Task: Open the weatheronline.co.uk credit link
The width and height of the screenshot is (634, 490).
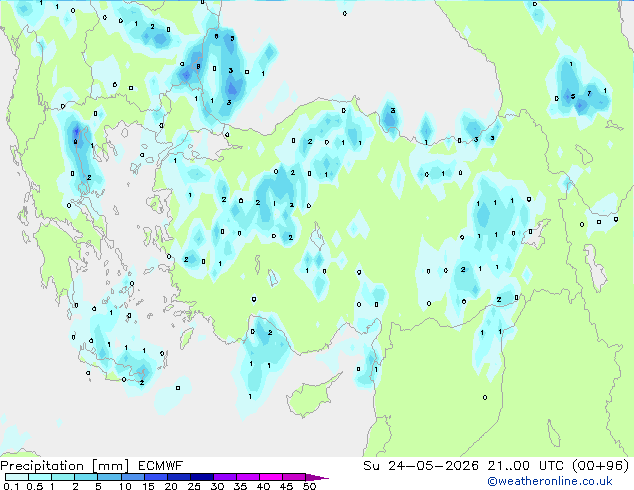Action: (550, 481)
